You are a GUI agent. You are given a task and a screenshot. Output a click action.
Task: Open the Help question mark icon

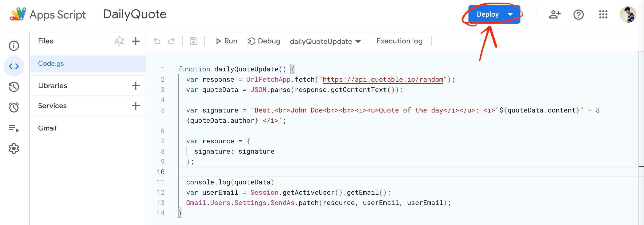tap(579, 15)
